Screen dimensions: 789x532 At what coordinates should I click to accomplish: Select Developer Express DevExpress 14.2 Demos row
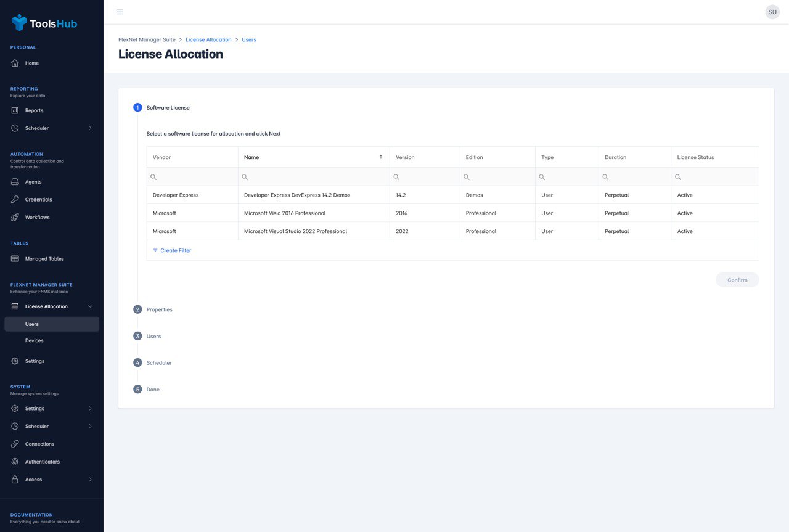(x=453, y=195)
